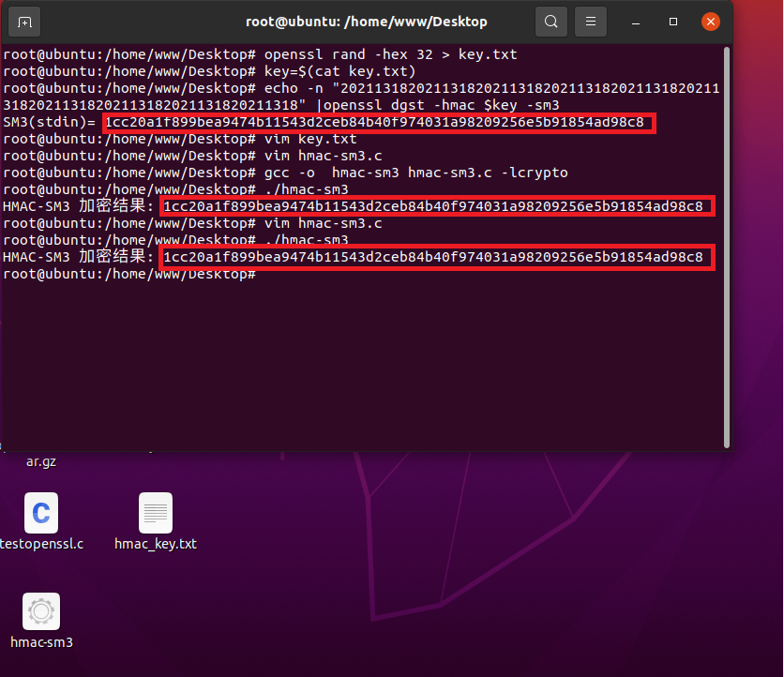Click the vim key.txt command line
This screenshot has height=677, width=784.
[x=180, y=139]
